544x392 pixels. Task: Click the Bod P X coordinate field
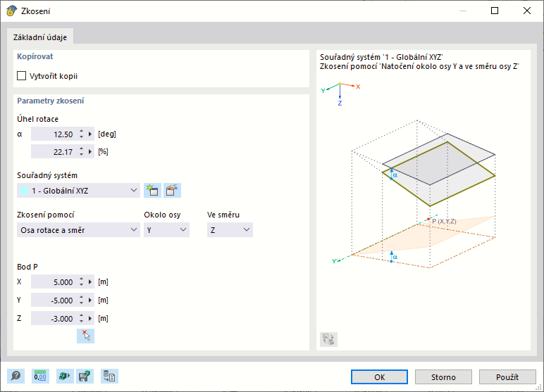point(54,282)
